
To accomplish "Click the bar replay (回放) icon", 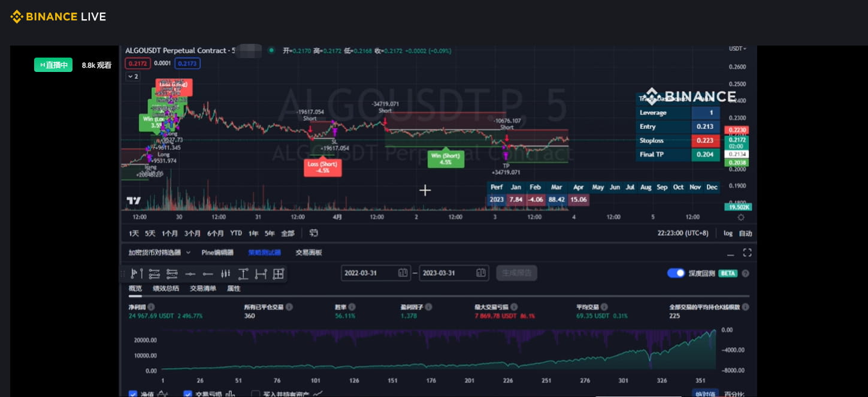I will pos(313,233).
